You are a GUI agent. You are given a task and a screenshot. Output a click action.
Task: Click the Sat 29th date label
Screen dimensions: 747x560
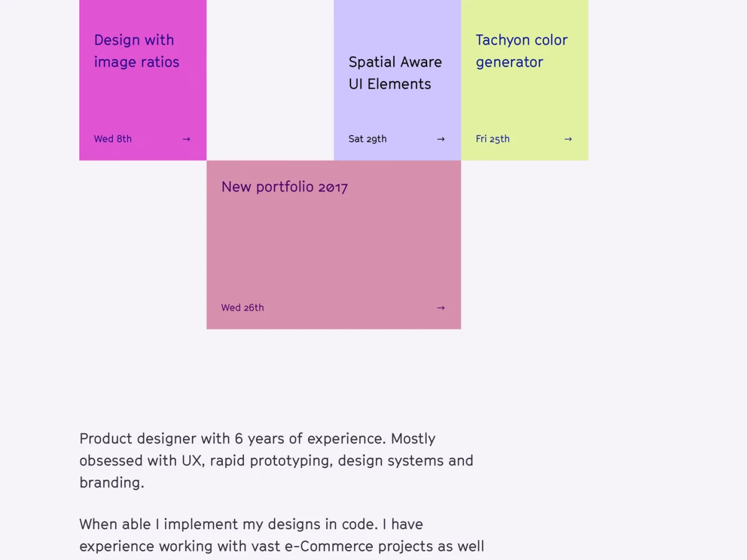(367, 139)
